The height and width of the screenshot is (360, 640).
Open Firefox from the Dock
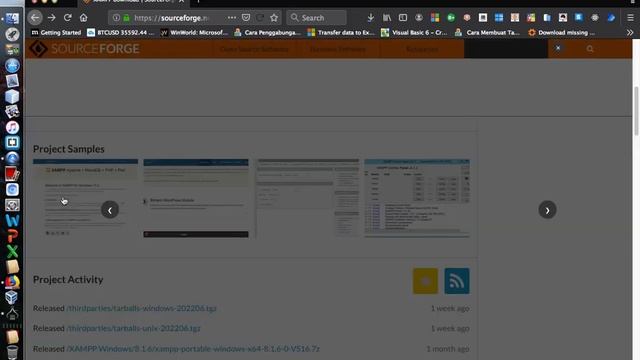click(12, 282)
